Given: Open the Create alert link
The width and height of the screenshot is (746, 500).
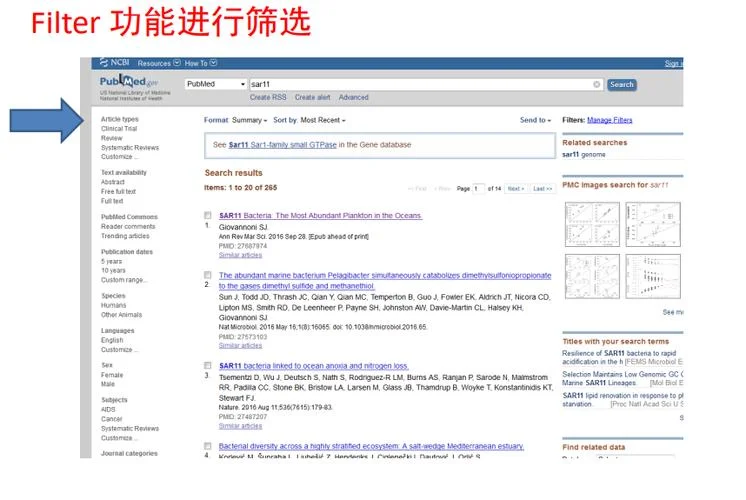Looking at the screenshot, I should pyautogui.click(x=312, y=97).
